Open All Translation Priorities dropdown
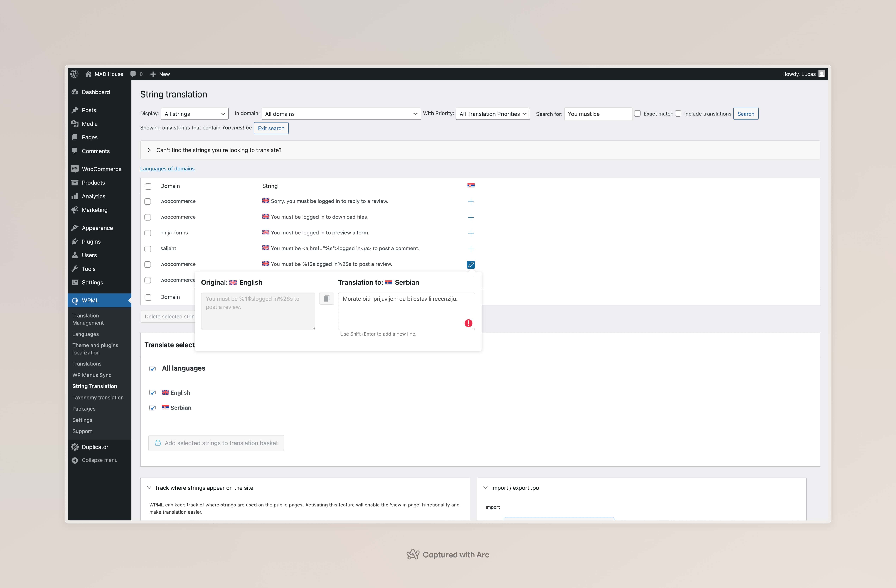 point(493,114)
